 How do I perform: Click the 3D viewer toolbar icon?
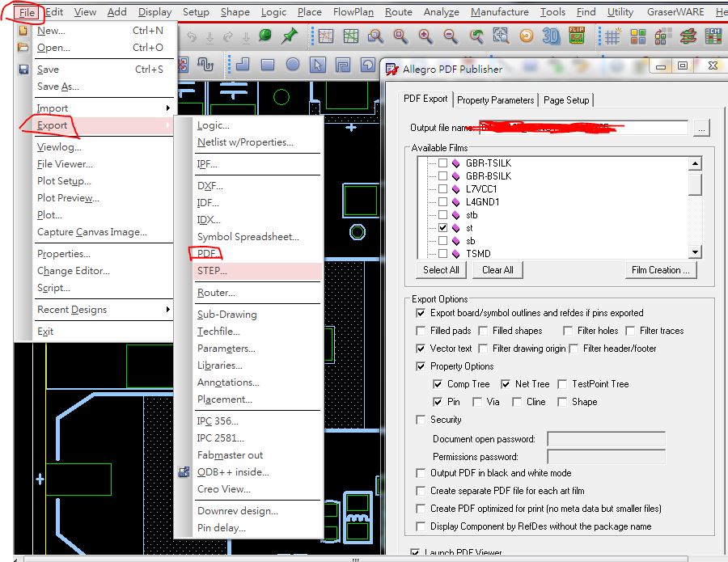tap(552, 36)
